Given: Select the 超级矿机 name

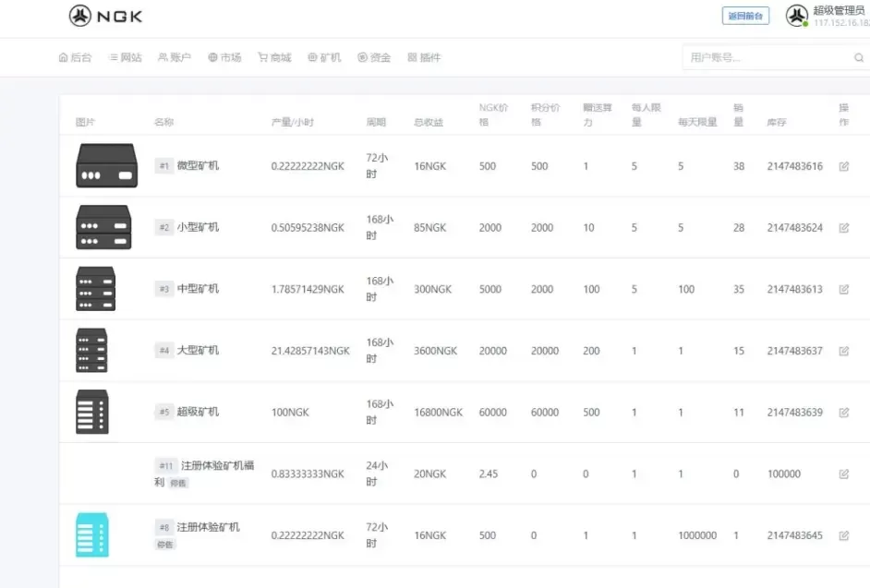Looking at the screenshot, I should (x=198, y=412).
